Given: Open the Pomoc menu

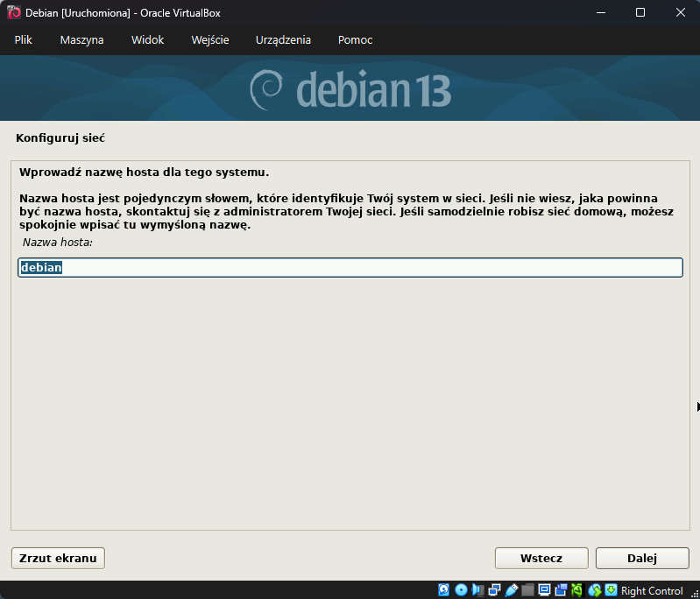Looking at the screenshot, I should 355,40.
